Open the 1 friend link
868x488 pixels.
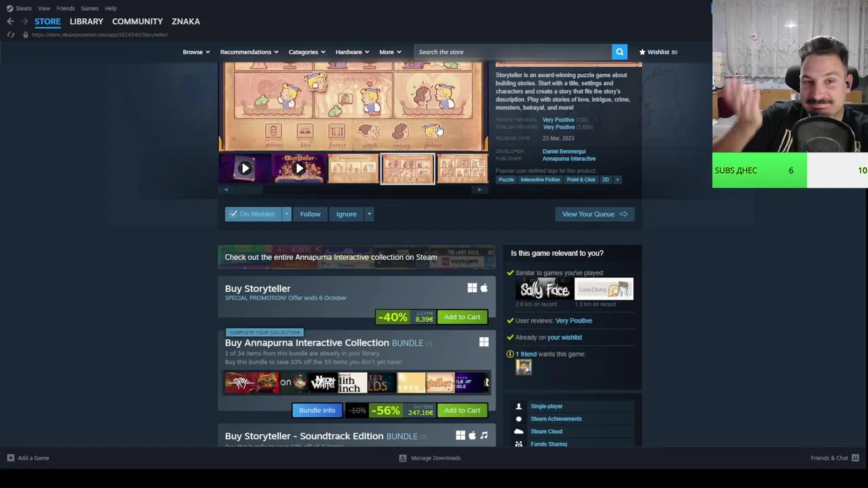tap(526, 354)
